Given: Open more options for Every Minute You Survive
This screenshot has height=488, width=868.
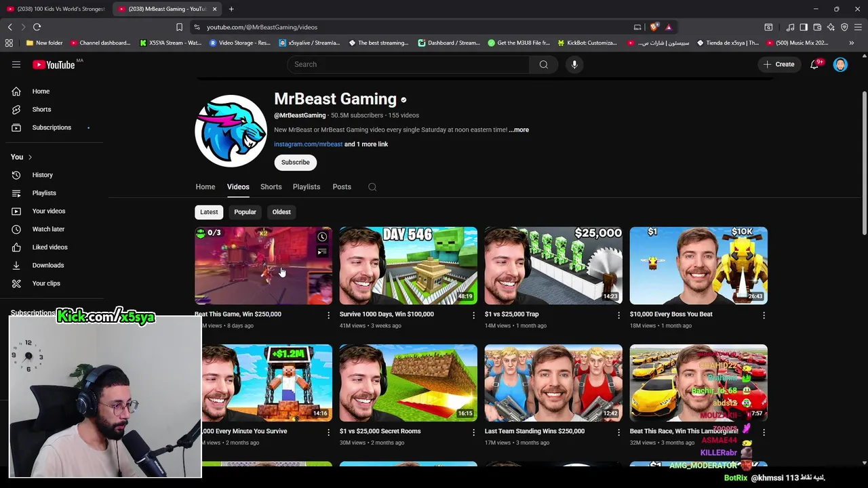Looking at the screenshot, I should (x=329, y=432).
